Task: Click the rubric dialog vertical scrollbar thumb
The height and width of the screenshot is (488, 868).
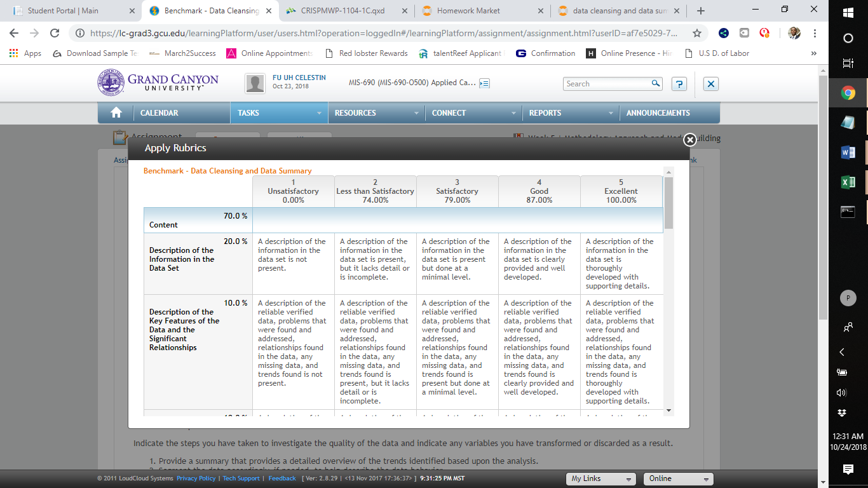Action: 668,203
